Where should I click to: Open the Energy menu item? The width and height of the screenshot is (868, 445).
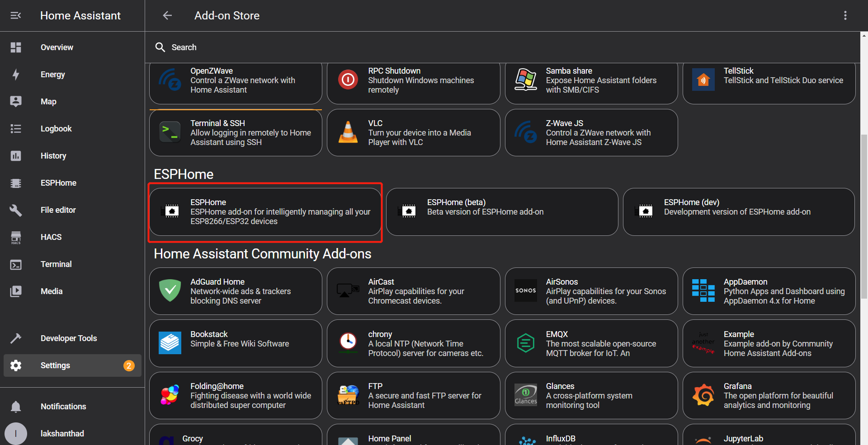pos(72,75)
